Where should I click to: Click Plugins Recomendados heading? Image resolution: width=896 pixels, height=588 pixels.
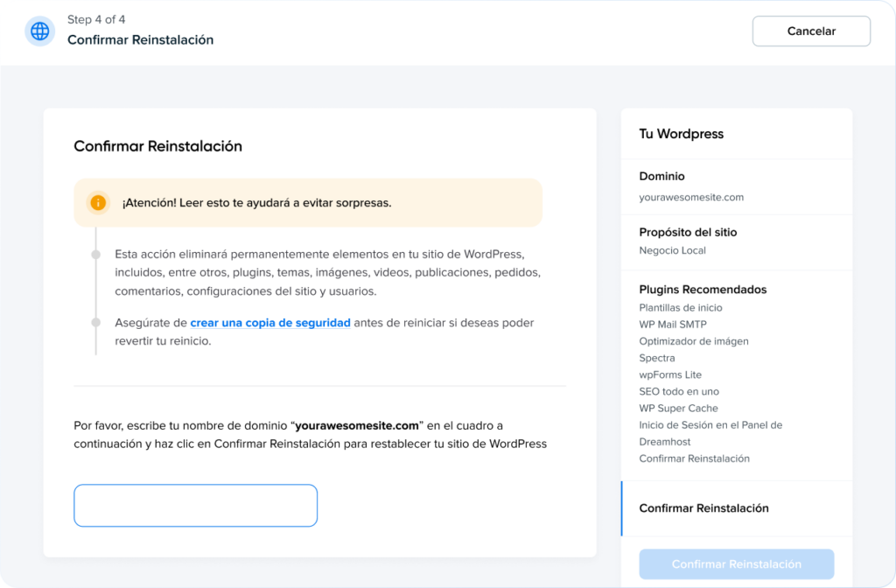tap(703, 290)
